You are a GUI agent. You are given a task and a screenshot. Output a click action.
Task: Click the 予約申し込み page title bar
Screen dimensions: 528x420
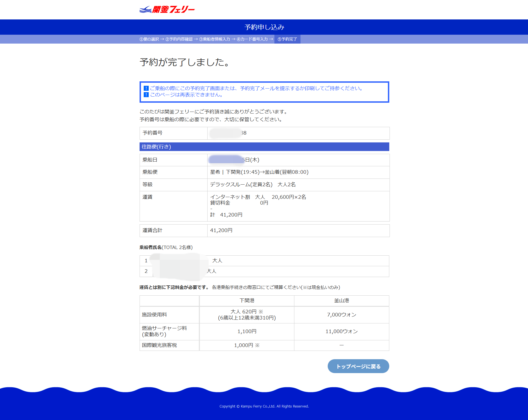click(x=264, y=27)
